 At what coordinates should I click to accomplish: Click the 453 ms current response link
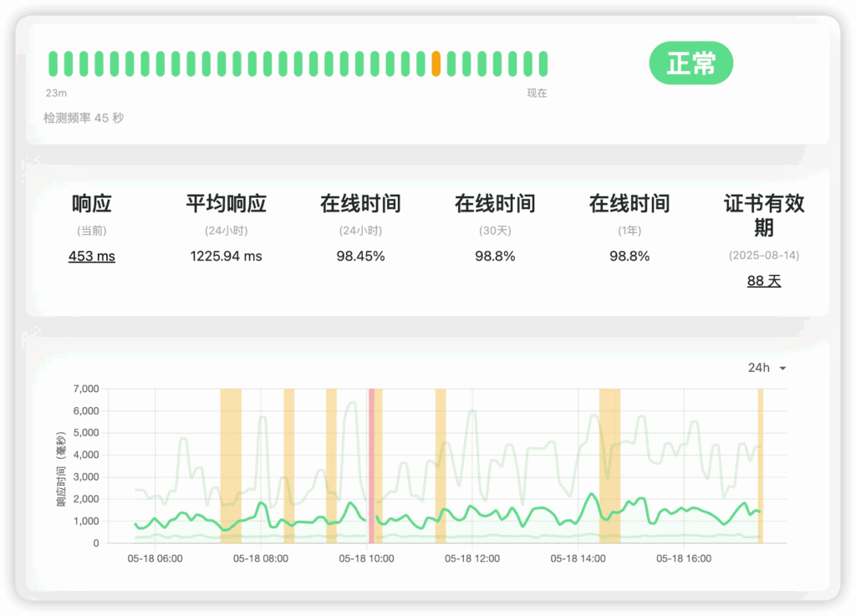(x=92, y=256)
